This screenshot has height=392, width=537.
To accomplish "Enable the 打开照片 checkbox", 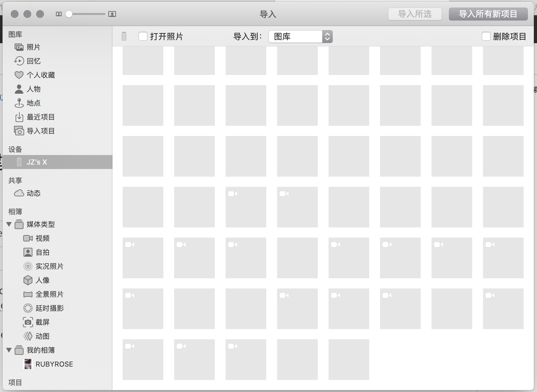I will pyautogui.click(x=143, y=37).
